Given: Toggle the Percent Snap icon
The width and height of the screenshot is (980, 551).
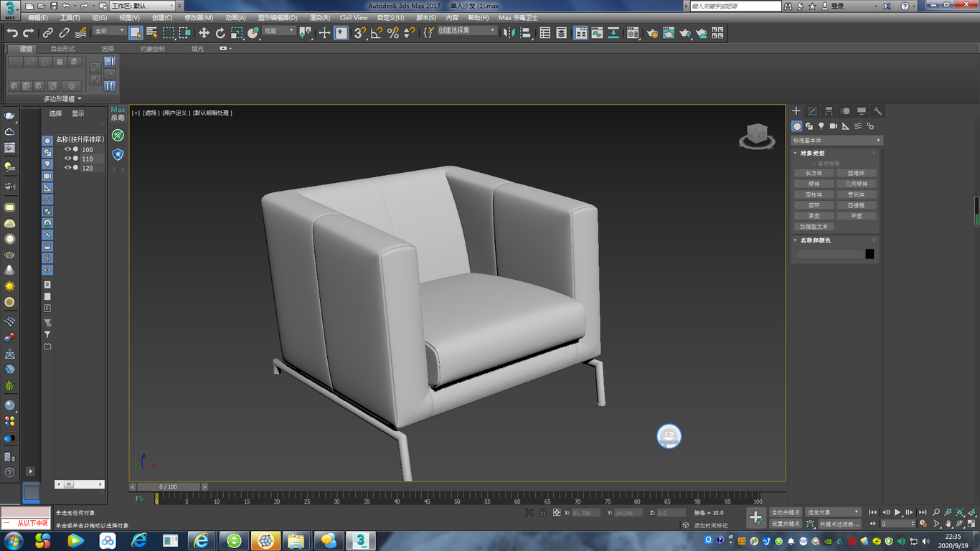Looking at the screenshot, I should pyautogui.click(x=393, y=33).
